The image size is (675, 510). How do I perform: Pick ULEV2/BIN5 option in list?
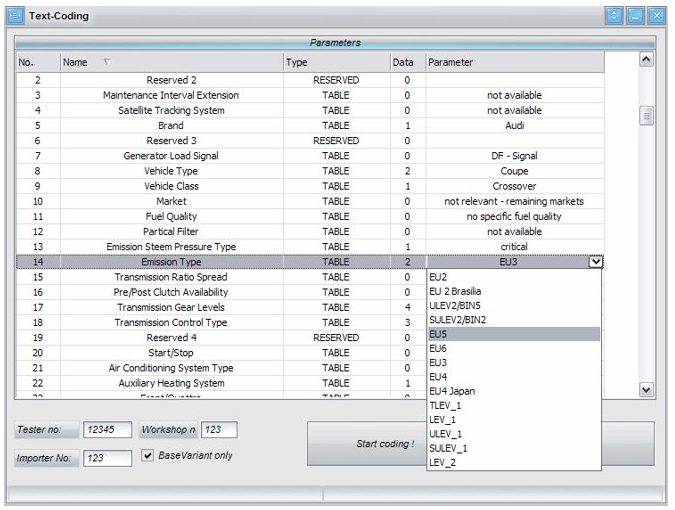pyautogui.click(x=455, y=305)
